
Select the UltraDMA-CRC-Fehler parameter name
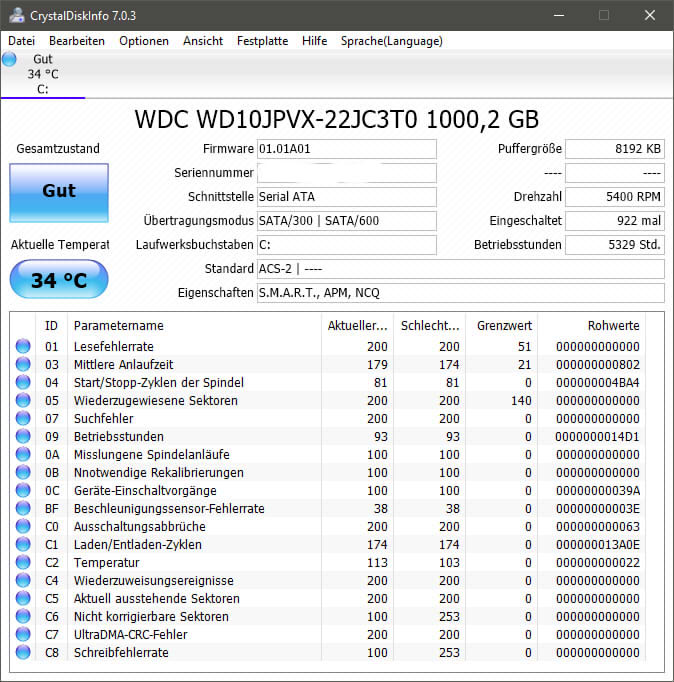131,635
